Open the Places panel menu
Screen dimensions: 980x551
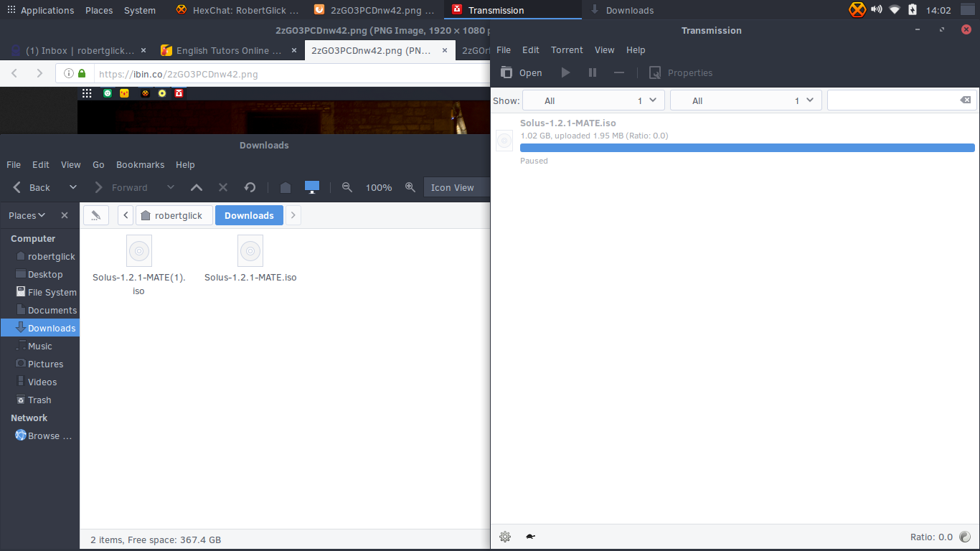click(99, 10)
